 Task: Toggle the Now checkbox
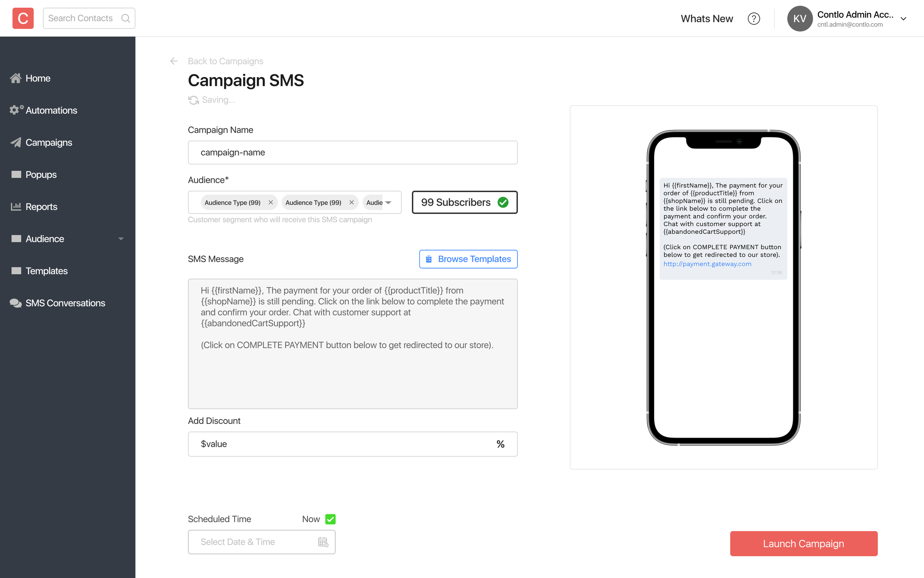tap(330, 519)
